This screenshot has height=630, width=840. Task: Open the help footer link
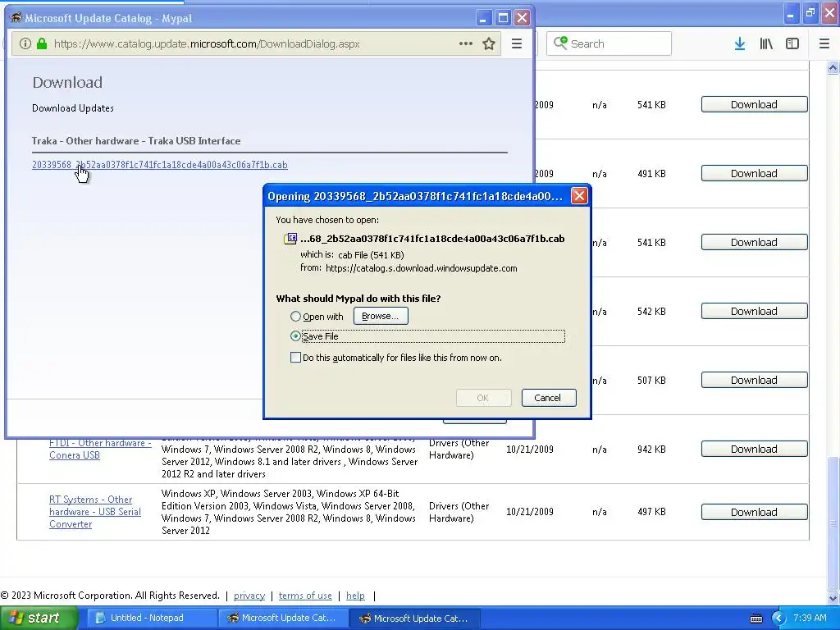coord(355,596)
